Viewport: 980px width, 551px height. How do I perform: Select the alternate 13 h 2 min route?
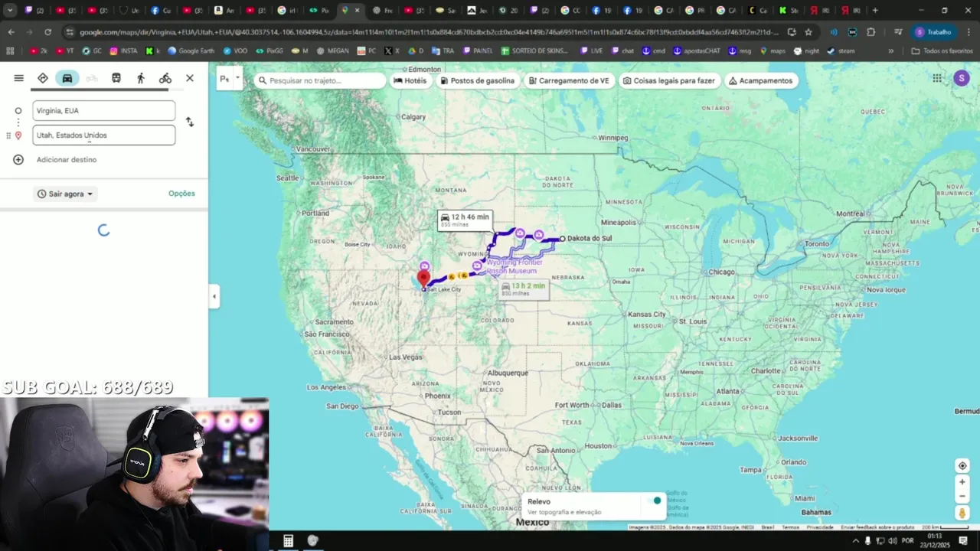(524, 289)
